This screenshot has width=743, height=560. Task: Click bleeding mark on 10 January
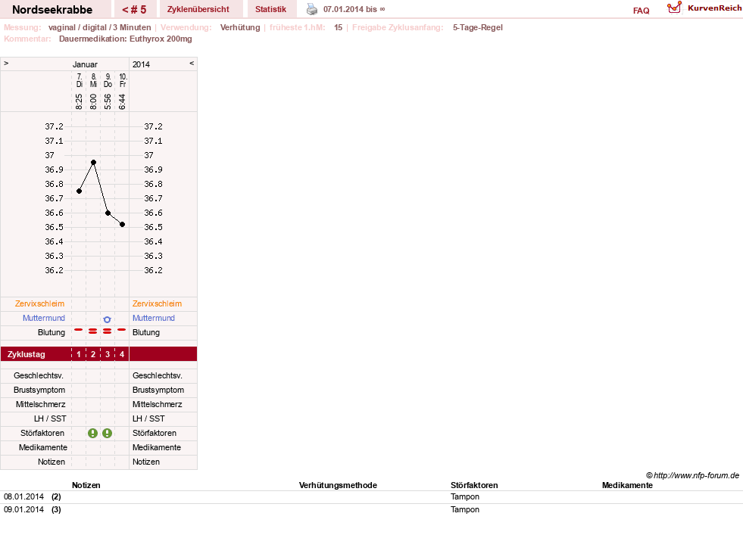122,329
